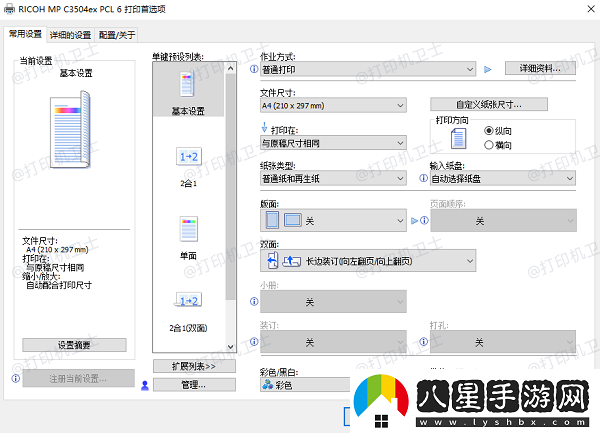Open the 页面顺序 dropdown

click(503, 220)
